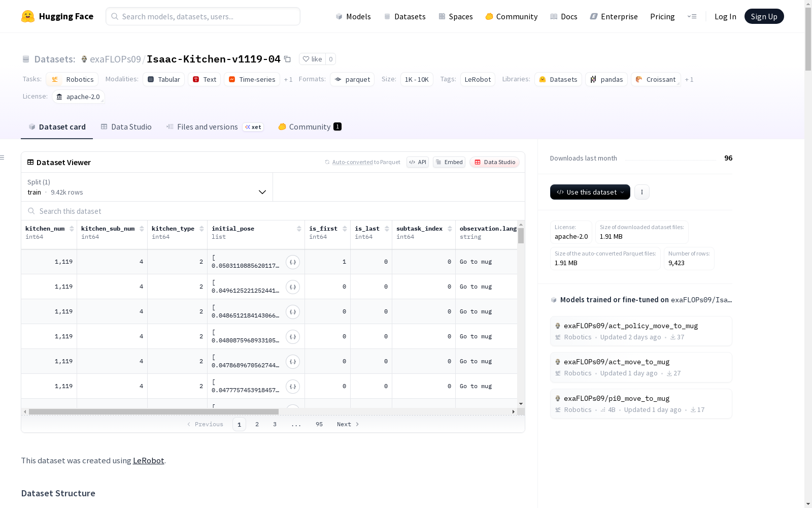Filter by parquet format tag

tap(352, 79)
